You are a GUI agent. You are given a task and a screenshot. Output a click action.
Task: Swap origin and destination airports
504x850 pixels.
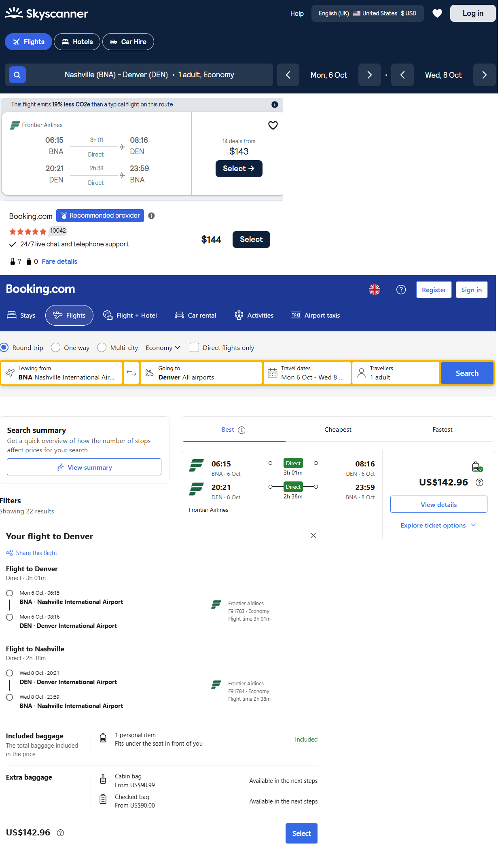pyautogui.click(x=131, y=373)
